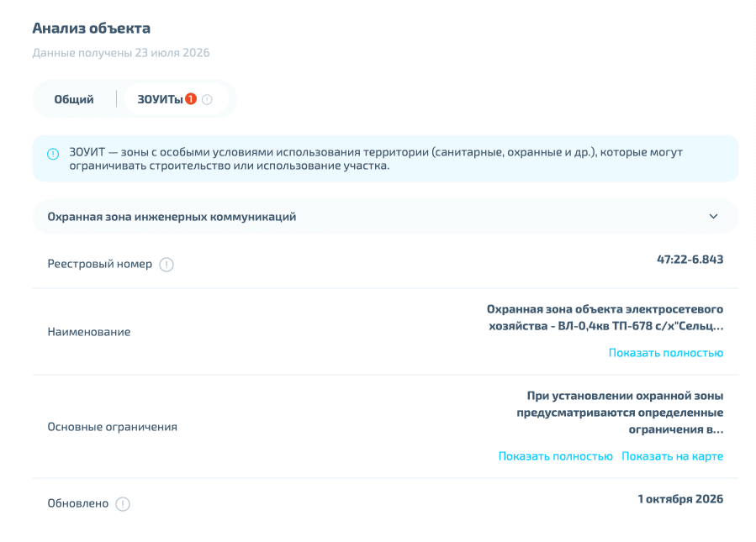Click the truncated Охранная зона объекта электросетевого name
The image size is (756, 542).
tap(605, 318)
